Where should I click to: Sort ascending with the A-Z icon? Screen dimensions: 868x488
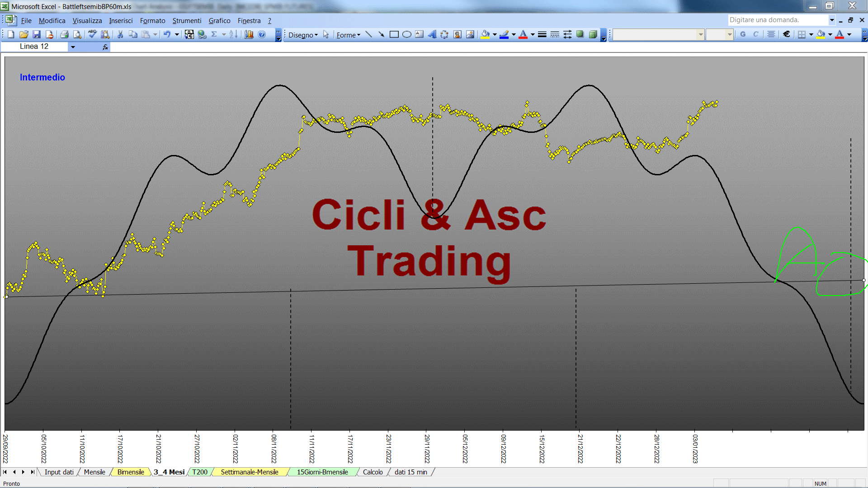[x=233, y=34]
